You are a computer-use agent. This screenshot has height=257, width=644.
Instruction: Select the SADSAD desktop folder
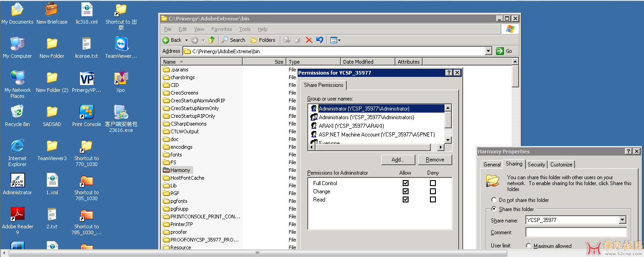coord(52,116)
